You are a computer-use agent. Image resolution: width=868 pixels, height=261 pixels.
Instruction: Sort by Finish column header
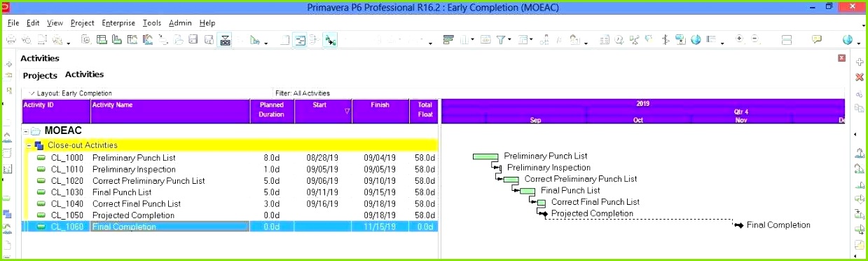380,111
